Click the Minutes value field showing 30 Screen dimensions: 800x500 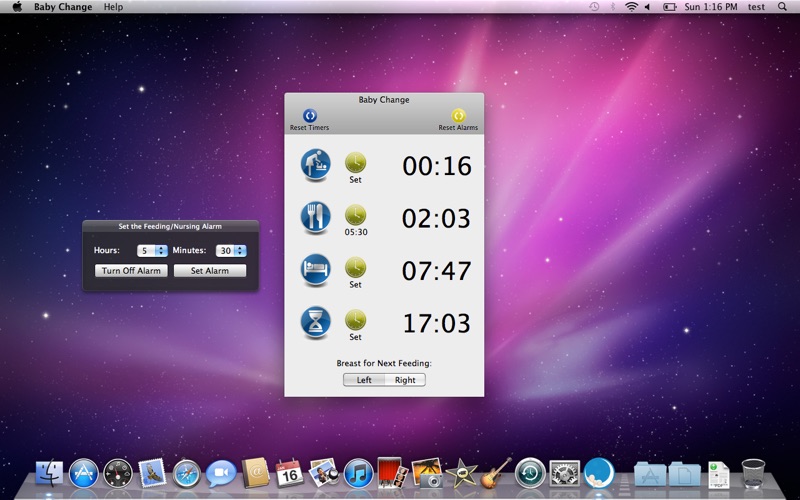pyautogui.click(x=226, y=251)
